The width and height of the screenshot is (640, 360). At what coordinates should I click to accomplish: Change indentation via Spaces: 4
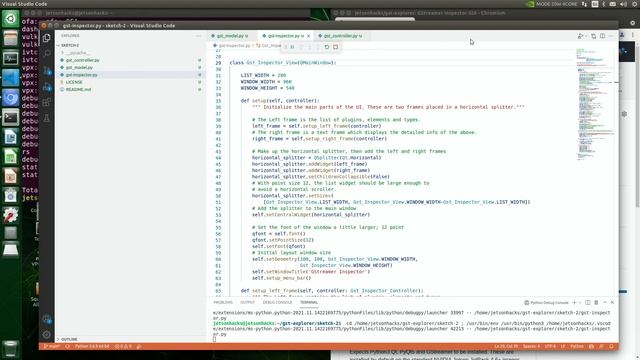click(x=531, y=347)
